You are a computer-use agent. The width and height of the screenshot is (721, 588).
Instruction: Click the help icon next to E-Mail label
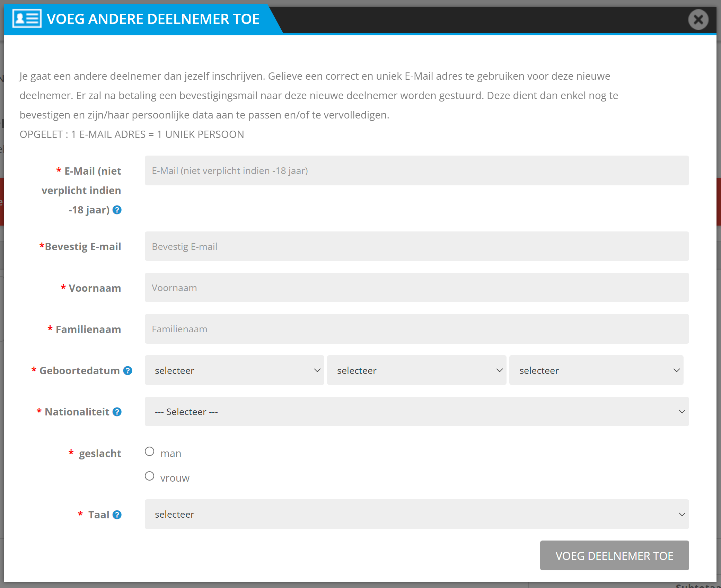tap(117, 210)
